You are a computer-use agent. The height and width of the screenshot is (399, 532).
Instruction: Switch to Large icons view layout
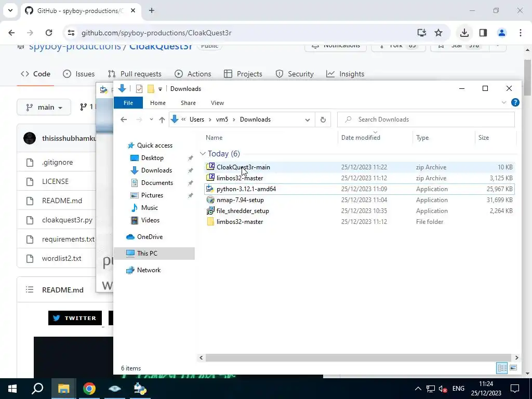pos(513,368)
